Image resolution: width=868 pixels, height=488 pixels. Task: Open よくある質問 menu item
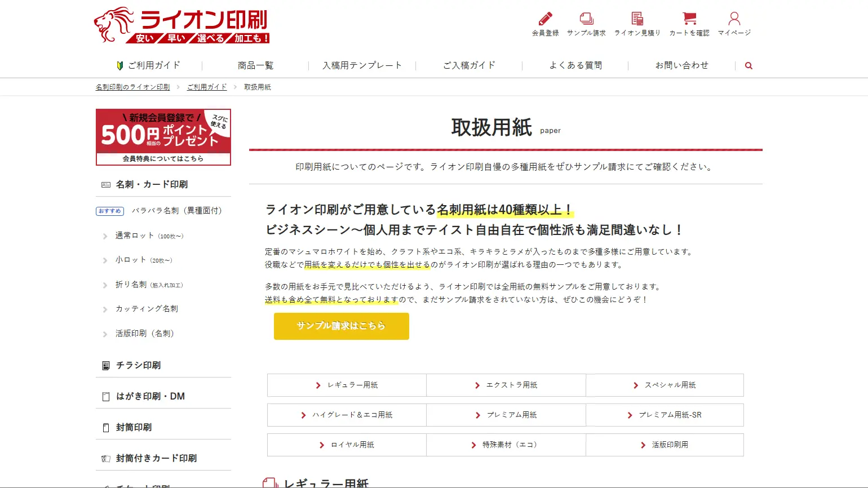tap(575, 65)
